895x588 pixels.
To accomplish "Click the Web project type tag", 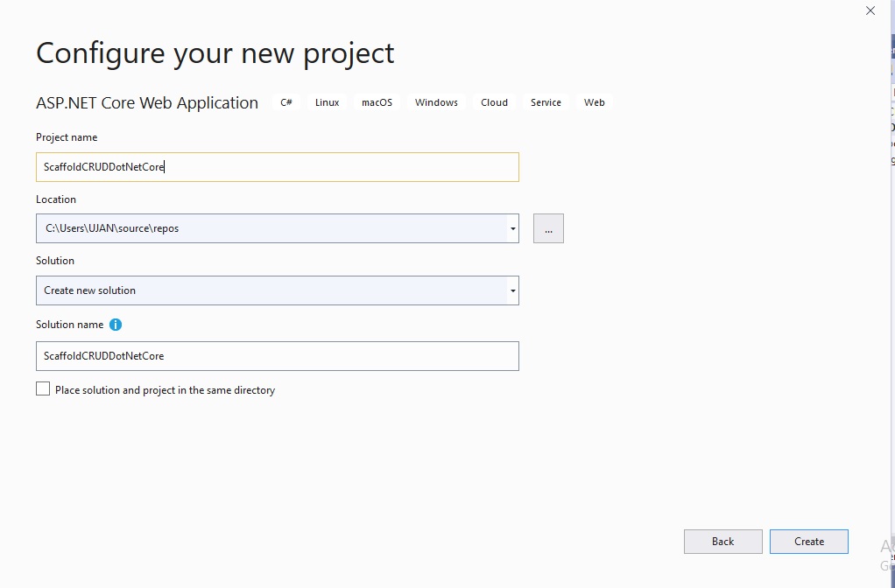I will click(x=595, y=102).
